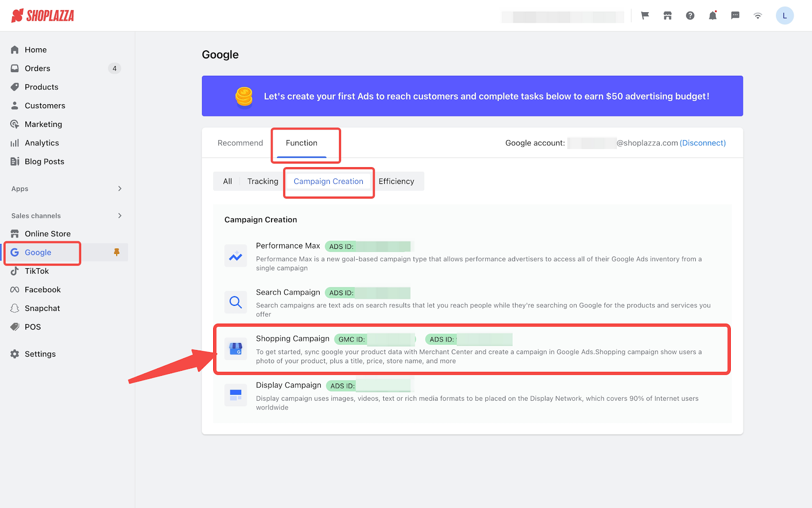Select the Campaign Creation filter tab

click(x=328, y=181)
